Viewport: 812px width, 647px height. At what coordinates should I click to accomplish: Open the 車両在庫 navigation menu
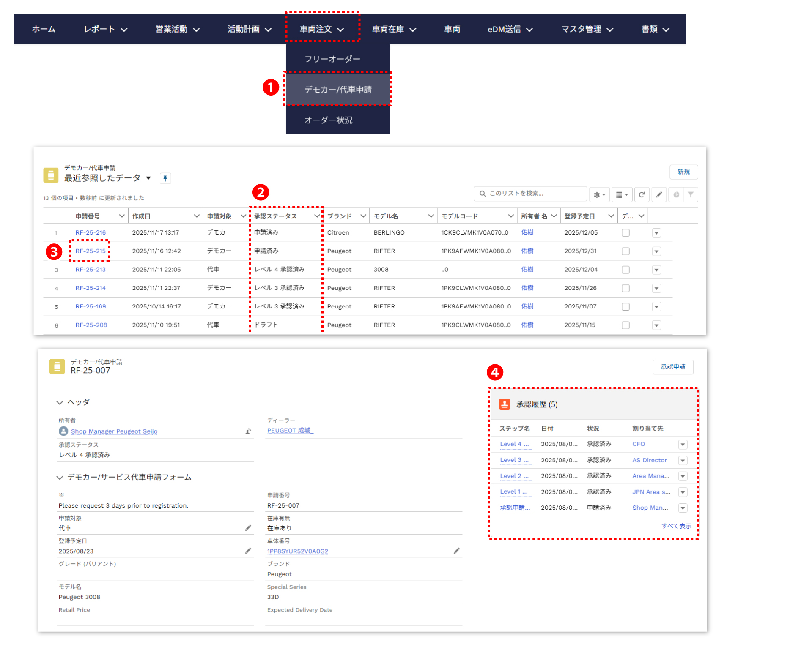pos(394,29)
